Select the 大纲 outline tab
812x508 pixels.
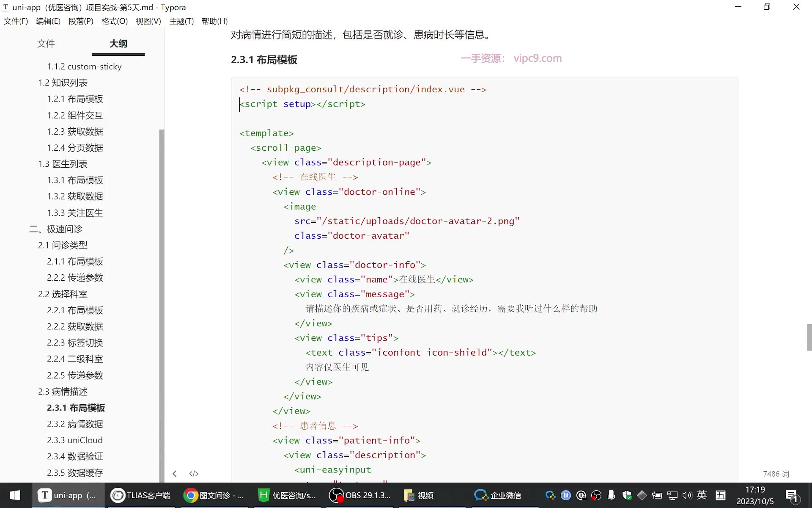pyautogui.click(x=118, y=44)
